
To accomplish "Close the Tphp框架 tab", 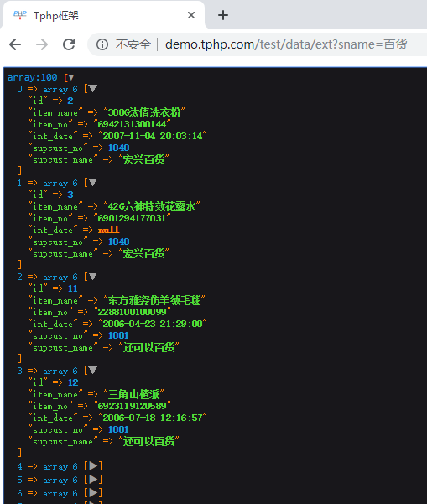I will (191, 15).
